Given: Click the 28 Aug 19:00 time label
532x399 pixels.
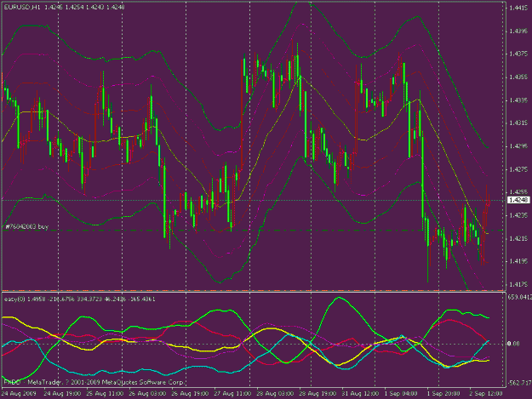Looking at the screenshot, I should (317, 394).
